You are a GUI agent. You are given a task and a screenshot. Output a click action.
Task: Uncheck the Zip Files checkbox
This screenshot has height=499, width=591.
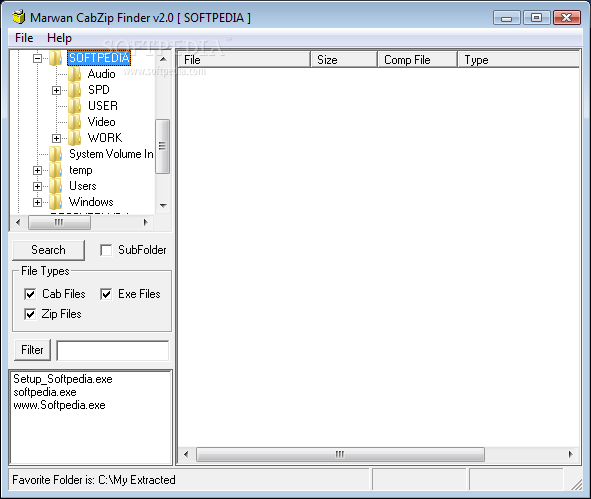(30, 314)
